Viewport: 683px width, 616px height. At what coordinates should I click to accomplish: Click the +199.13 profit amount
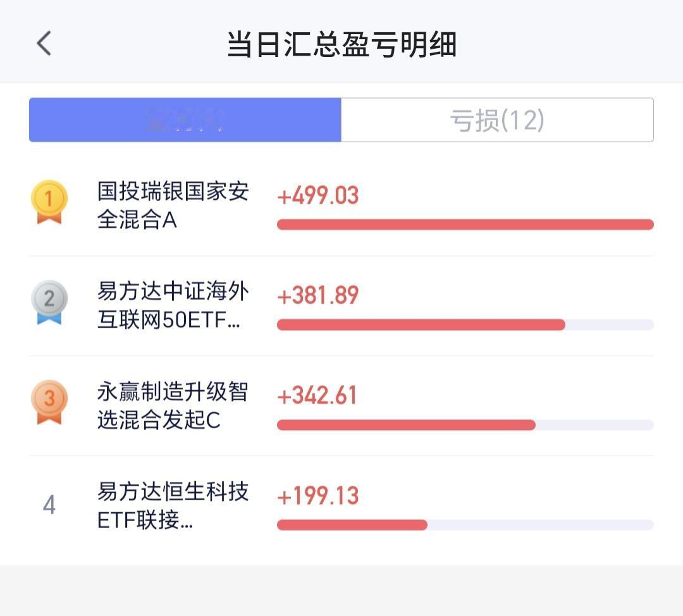pyautogui.click(x=318, y=496)
